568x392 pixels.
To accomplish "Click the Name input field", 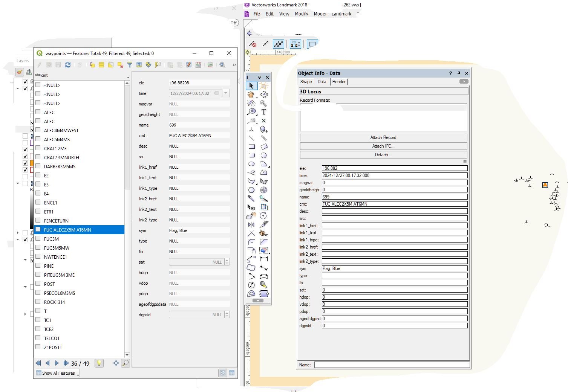I will [392, 365].
